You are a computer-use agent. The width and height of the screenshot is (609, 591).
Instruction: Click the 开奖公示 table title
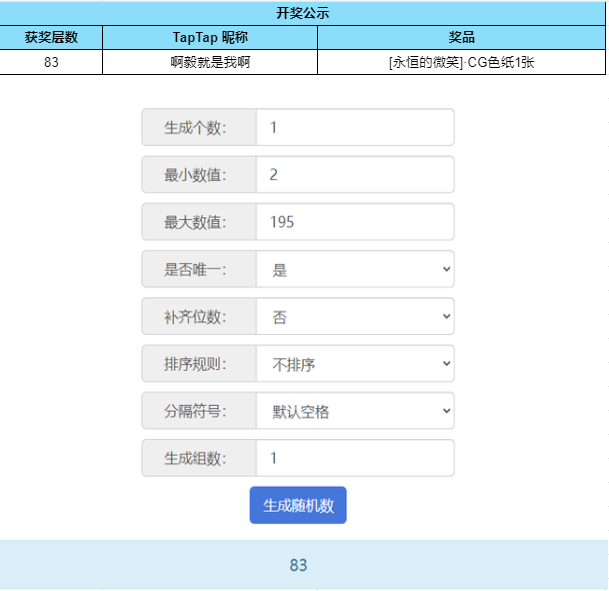(303, 13)
